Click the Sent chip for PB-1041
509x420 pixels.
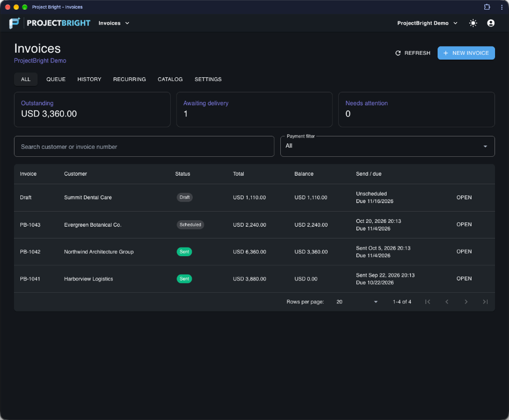(x=184, y=279)
